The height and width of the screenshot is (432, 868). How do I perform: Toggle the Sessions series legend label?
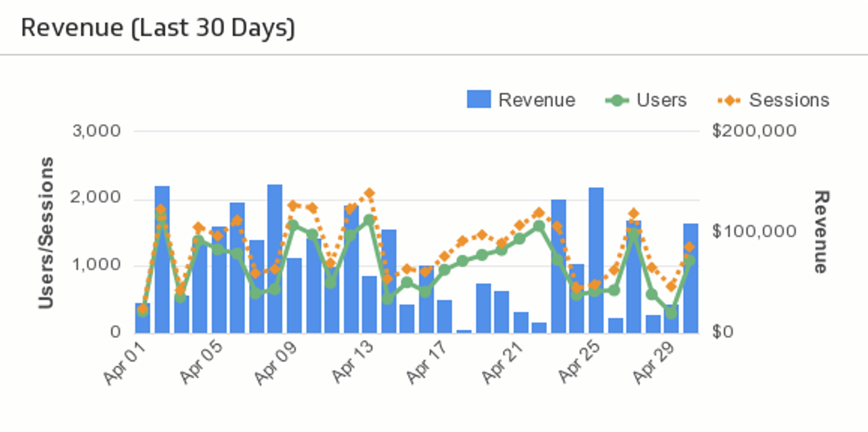789,100
